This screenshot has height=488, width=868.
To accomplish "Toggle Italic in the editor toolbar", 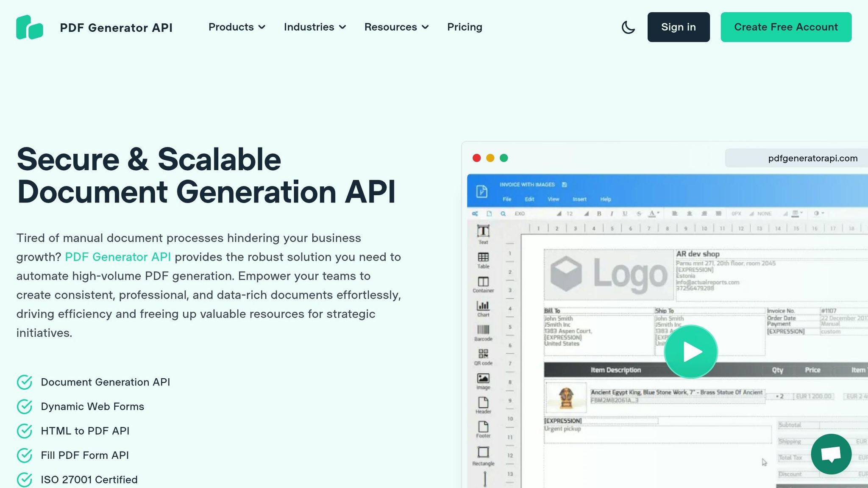I will (x=612, y=213).
